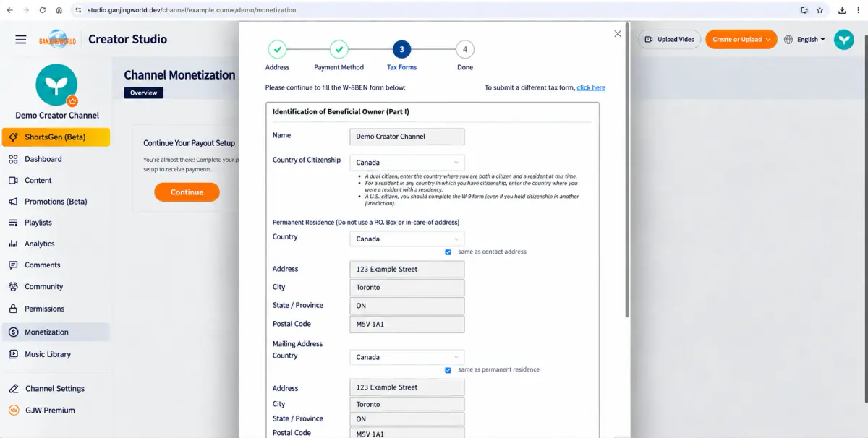Click mailing State / Province field

coord(407,419)
